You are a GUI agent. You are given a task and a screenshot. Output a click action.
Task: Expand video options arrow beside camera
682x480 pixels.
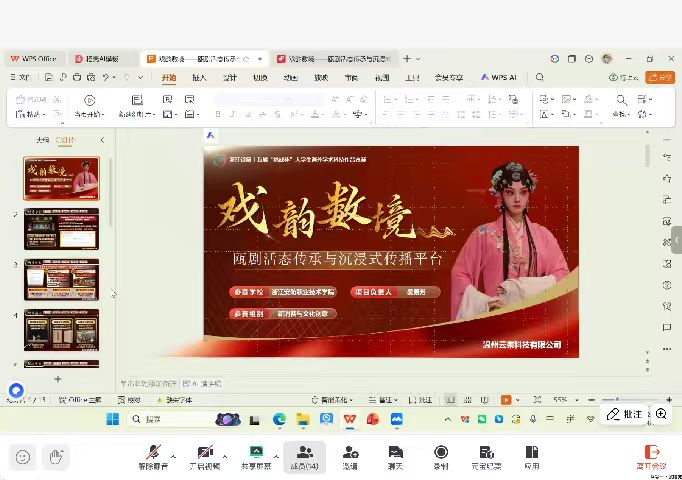tap(225, 453)
